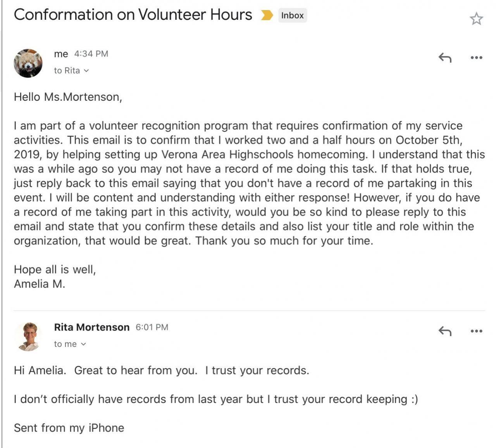Star this email conversation
Image resolution: width=496 pixels, height=448 pixels.
click(476, 19)
